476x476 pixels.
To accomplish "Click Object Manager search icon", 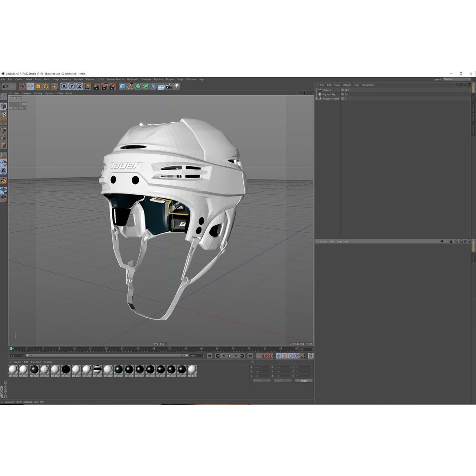I will pyautogui.click(x=457, y=85).
